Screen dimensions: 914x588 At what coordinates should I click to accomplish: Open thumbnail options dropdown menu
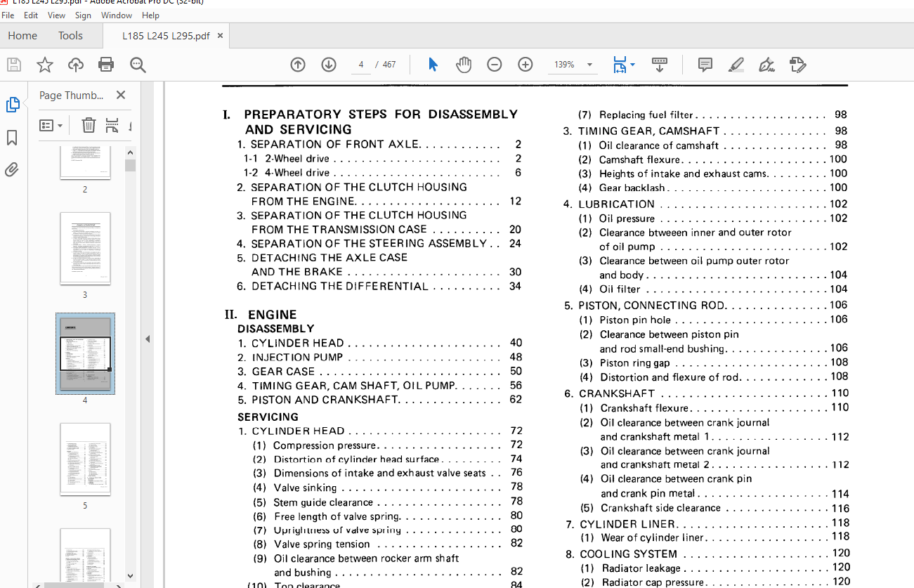click(51, 125)
